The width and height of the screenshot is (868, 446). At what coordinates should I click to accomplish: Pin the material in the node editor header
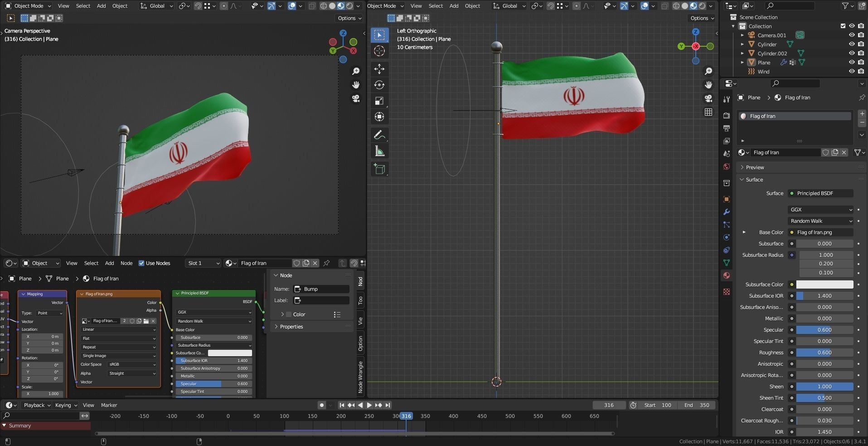pyautogui.click(x=326, y=263)
